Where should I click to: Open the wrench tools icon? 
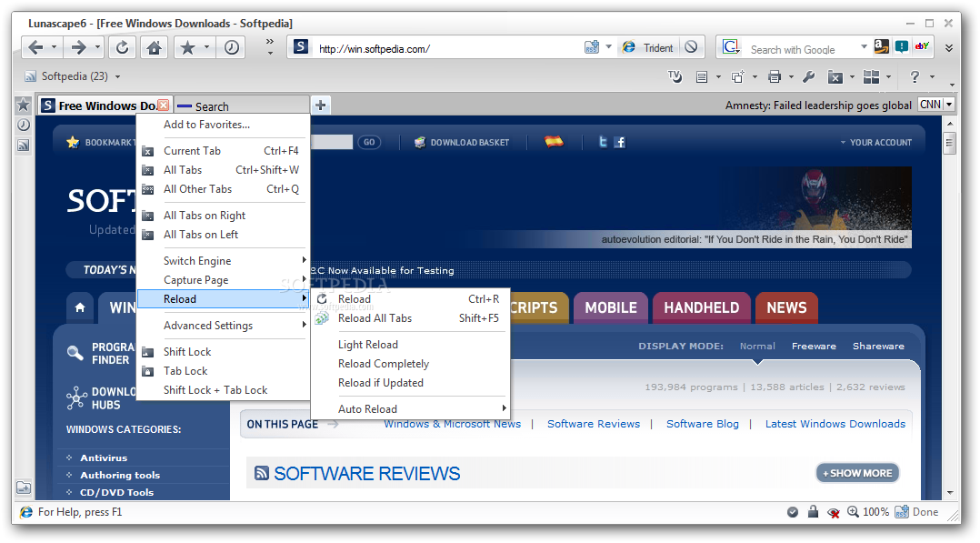click(x=809, y=76)
